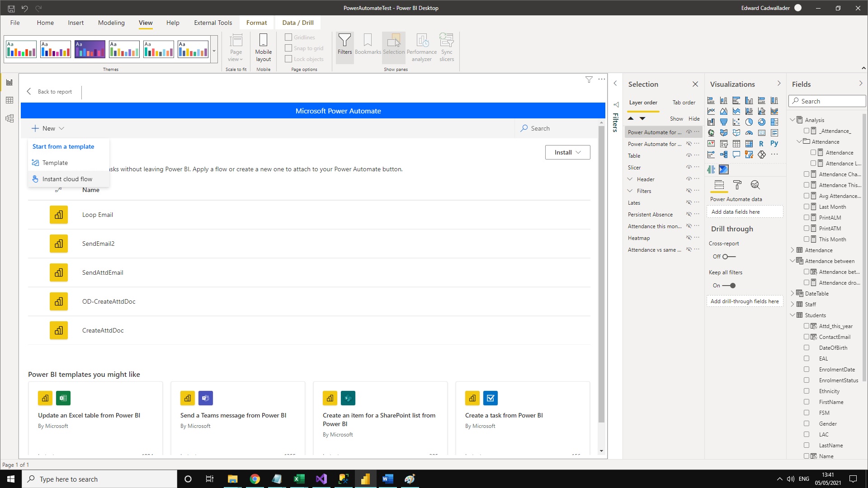Move layer up in Selection pane
Viewport: 868px width, 488px height.
coord(631,118)
